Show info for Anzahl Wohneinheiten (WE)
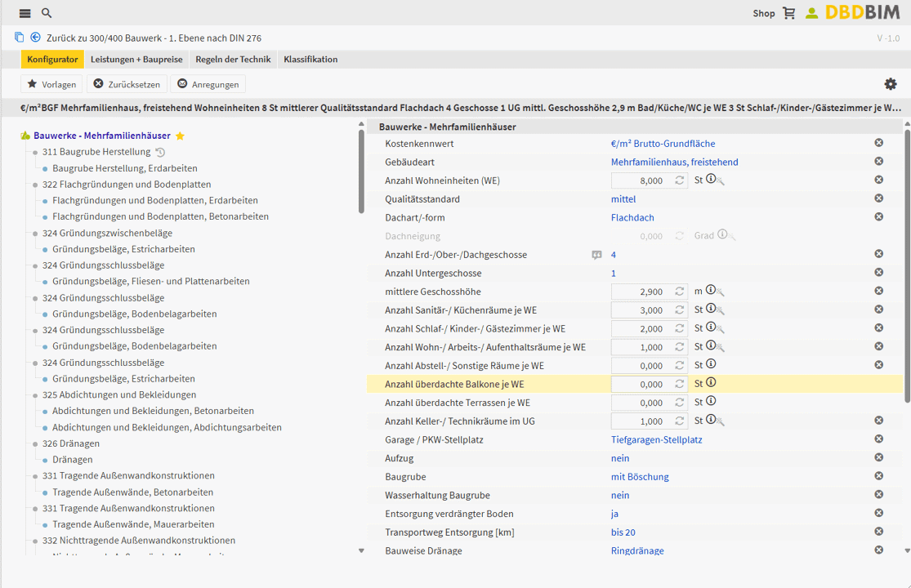The image size is (911, 588). point(711,180)
